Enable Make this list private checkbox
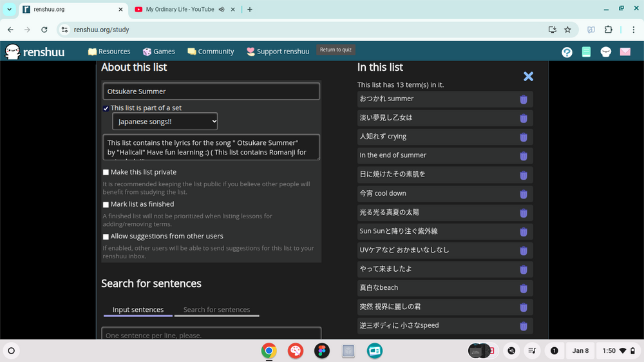This screenshot has height=362, width=644. point(106,172)
